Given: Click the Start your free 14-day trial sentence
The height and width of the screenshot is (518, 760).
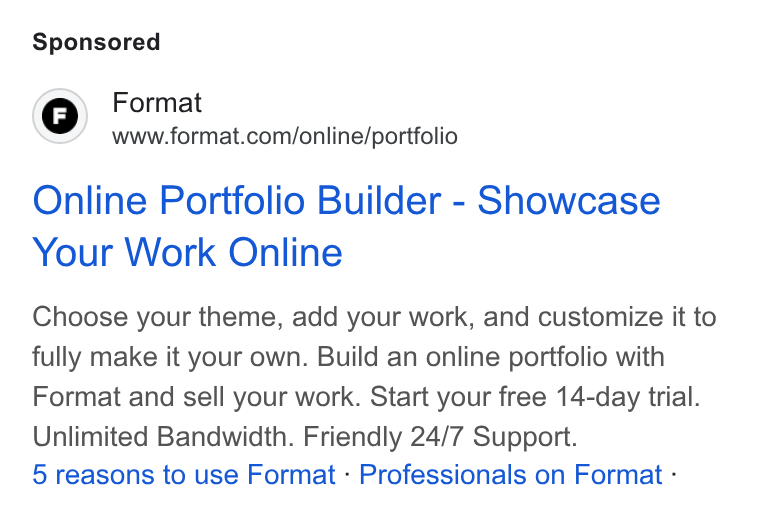Looking at the screenshot, I should click(x=535, y=397).
